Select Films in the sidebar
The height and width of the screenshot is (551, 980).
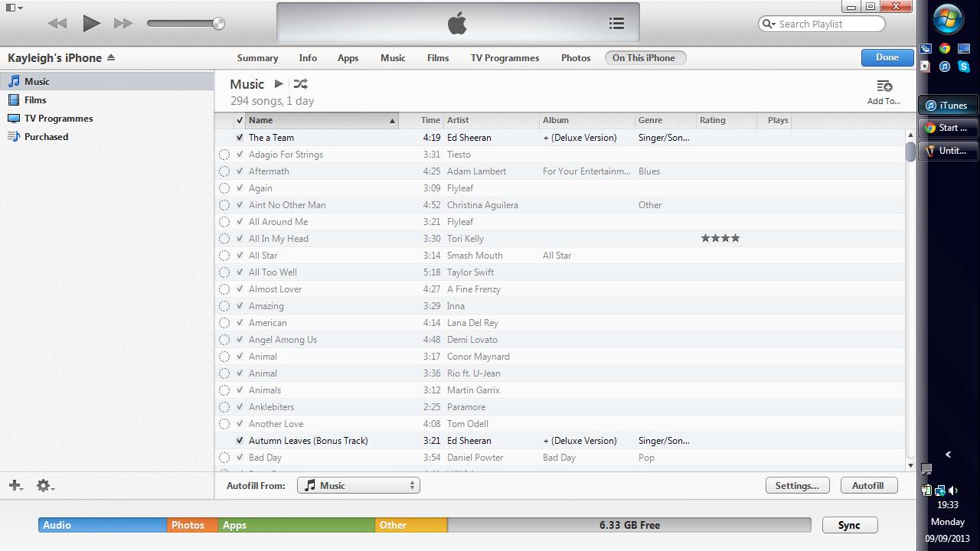click(x=107, y=99)
